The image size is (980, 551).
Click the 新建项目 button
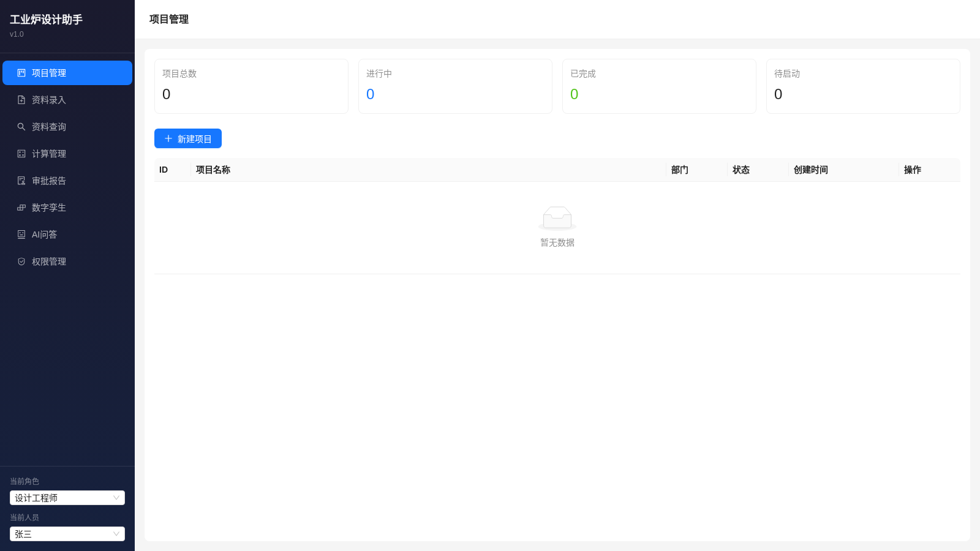pos(188,138)
